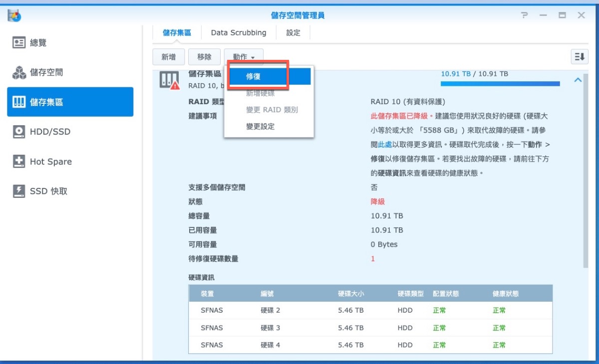Click the degraded storage pool warning icon

(x=169, y=80)
